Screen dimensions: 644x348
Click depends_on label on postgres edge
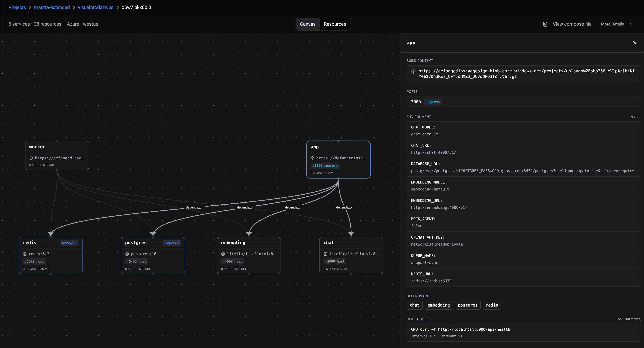(x=245, y=208)
